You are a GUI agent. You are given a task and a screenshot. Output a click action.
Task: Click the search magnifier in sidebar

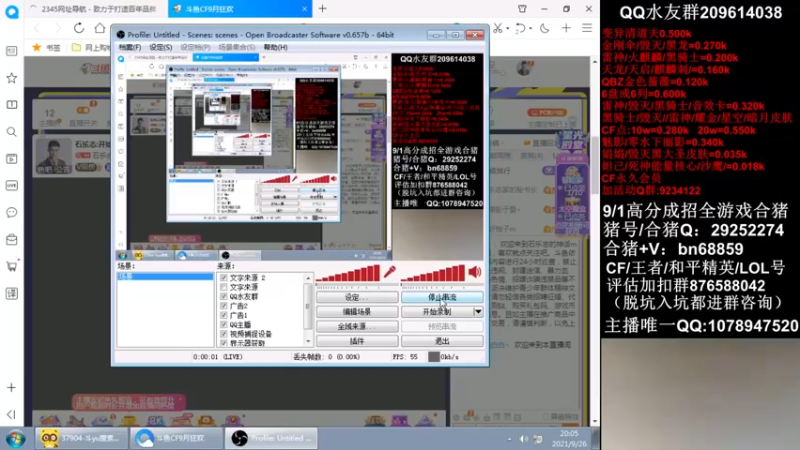(x=11, y=132)
